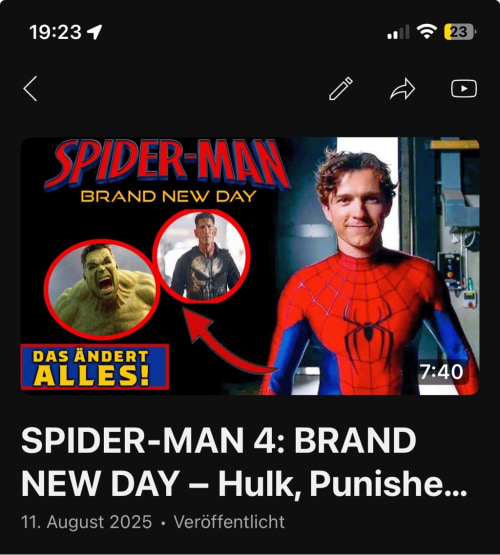The image size is (500, 555).
Task: Open the Spider-Man video thumbnail
Action: click(x=250, y=266)
